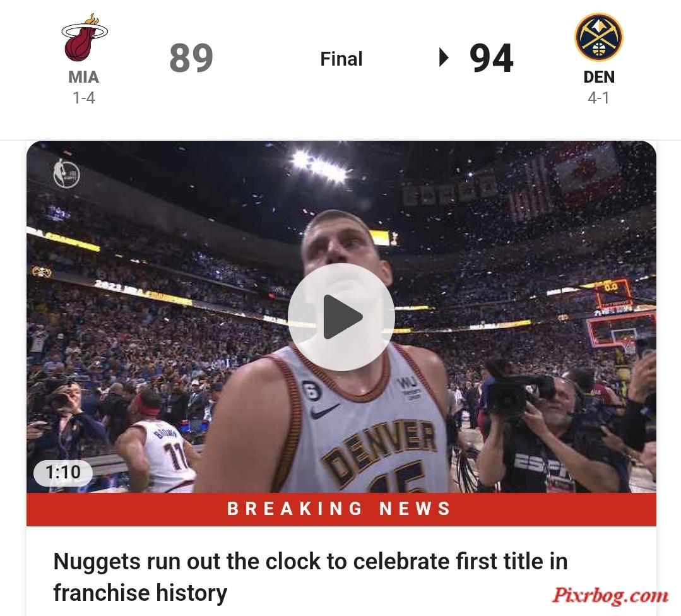Click the NBA on ESPN watermark logo
This screenshot has width=681, height=616.
pyautogui.click(x=66, y=174)
